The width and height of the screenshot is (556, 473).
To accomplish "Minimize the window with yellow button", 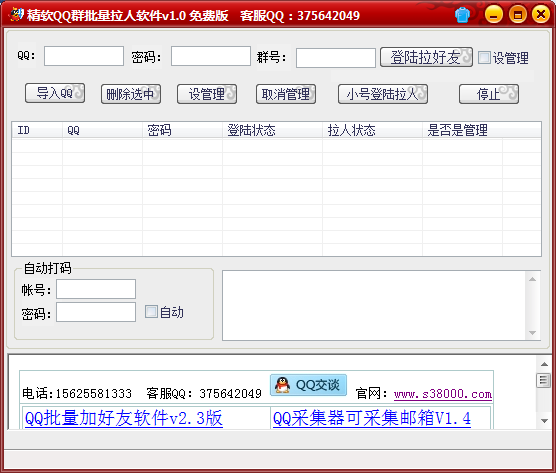I will click(x=494, y=15).
